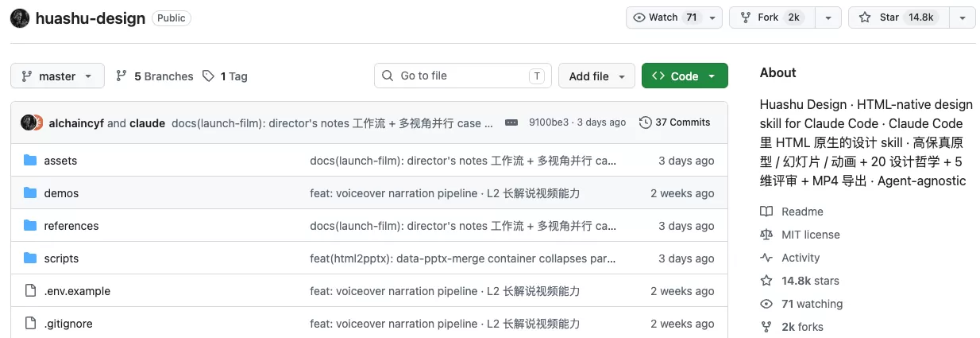Click the .env.example file icon
The image size is (980, 338).
click(30, 291)
